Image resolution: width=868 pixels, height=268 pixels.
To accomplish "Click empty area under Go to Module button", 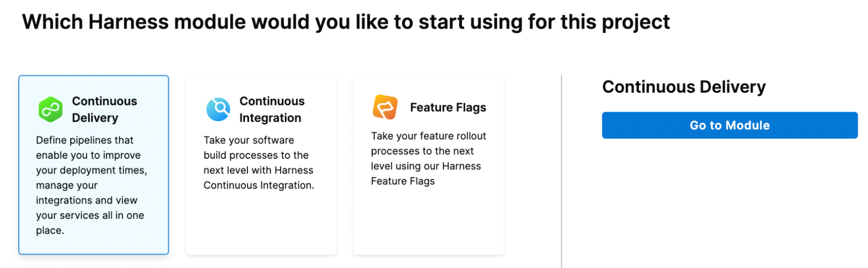I will tap(729, 195).
